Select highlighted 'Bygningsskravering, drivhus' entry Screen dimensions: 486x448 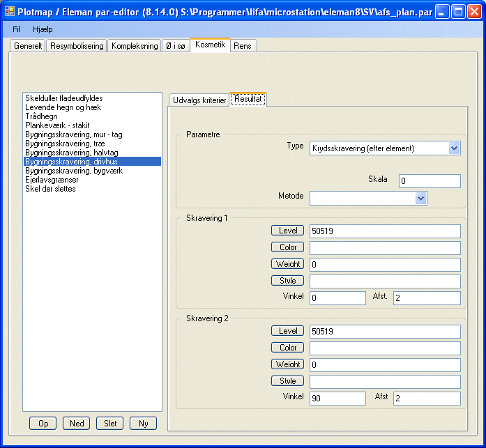92,162
